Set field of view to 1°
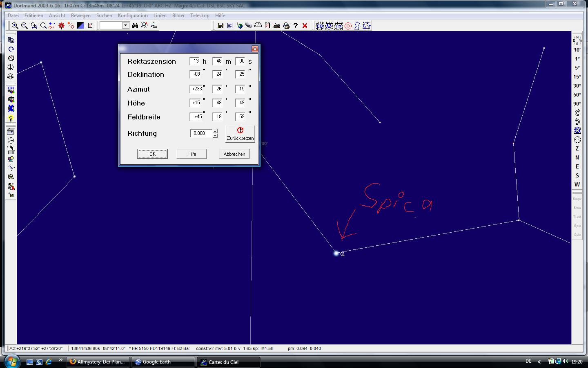 577,58
